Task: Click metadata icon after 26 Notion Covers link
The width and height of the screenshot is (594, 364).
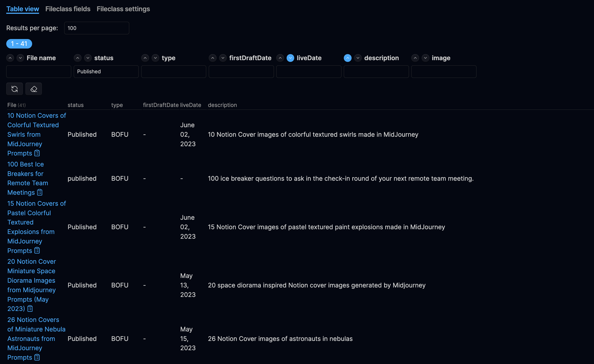Action: pos(37,357)
